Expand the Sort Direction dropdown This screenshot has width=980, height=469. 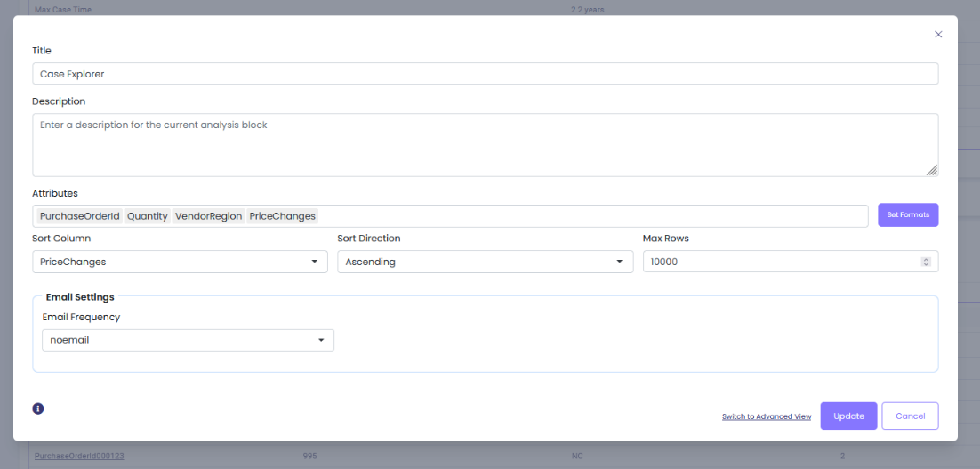tap(485, 262)
